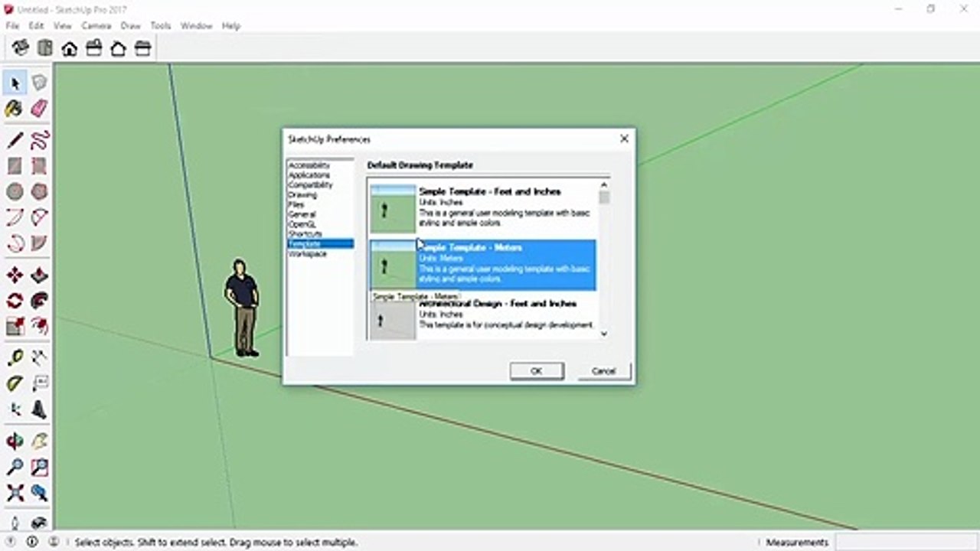Image resolution: width=980 pixels, height=551 pixels.
Task: Switch to Iso view in toolbar
Action: pyautogui.click(x=21, y=48)
